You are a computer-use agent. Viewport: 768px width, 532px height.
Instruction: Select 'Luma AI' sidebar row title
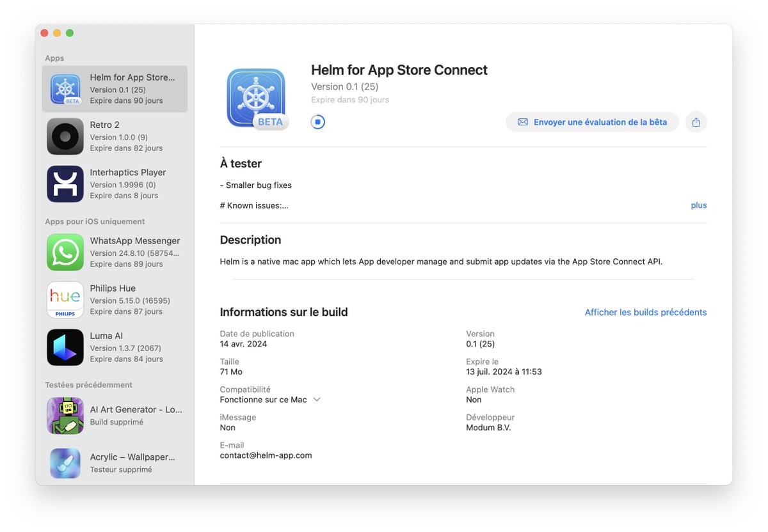[x=106, y=336]
